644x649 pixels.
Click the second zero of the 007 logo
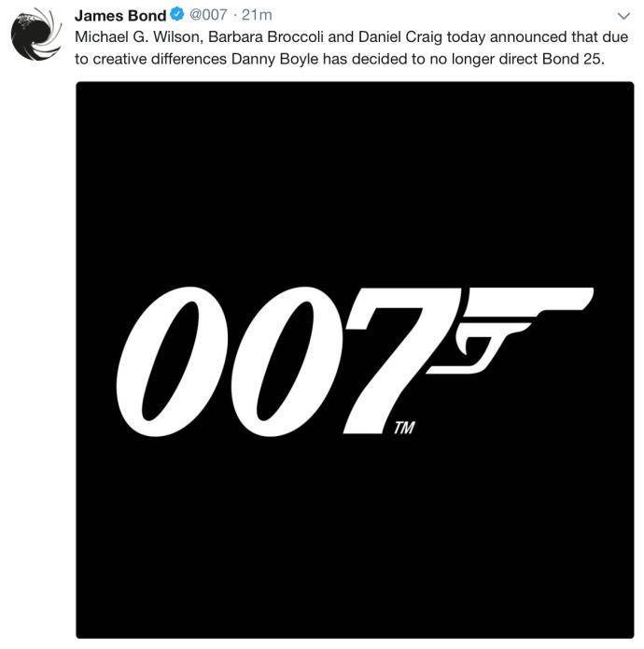287,361
